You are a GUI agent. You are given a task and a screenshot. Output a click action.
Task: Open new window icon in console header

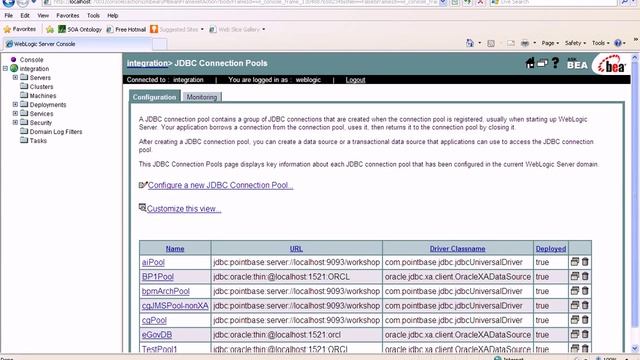[542, 63]
